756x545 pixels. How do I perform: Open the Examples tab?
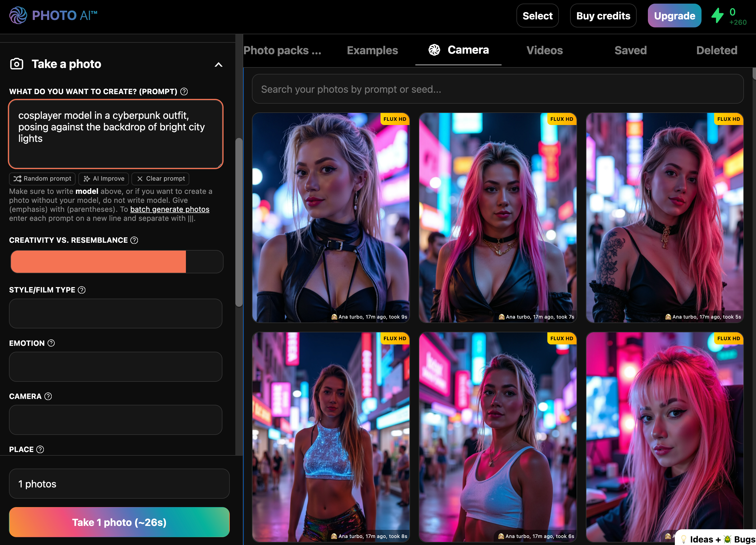pos(372,50)
